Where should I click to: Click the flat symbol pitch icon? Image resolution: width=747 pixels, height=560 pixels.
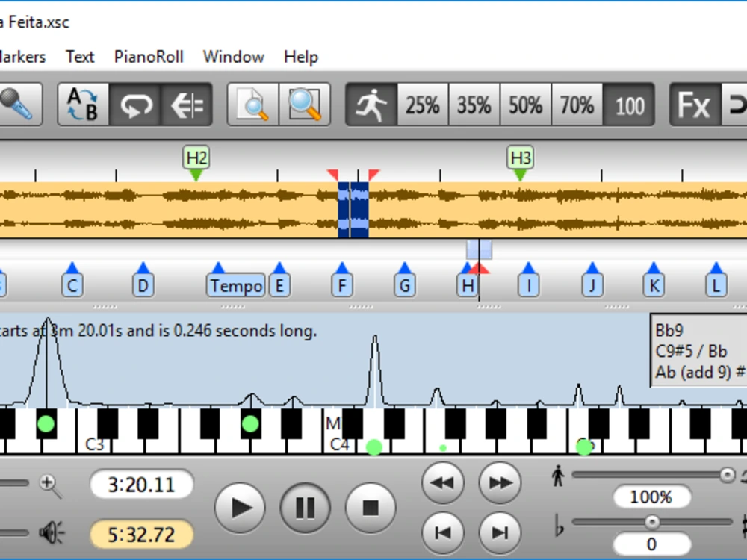(x=559, y=525)
